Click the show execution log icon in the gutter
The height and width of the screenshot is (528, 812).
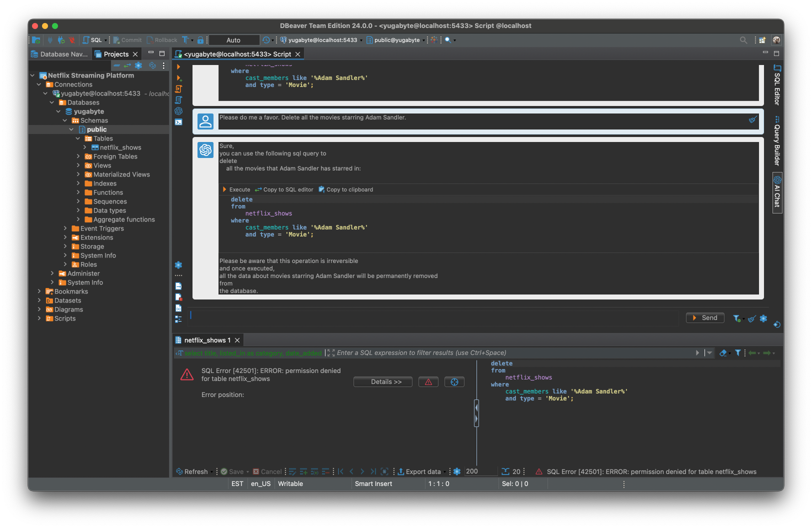[178, 297]
